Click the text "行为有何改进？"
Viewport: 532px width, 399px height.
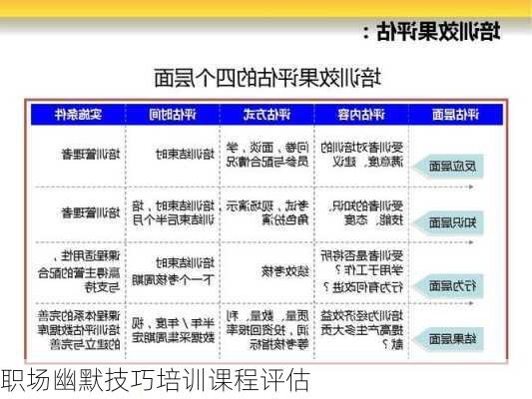coord(363,288)
